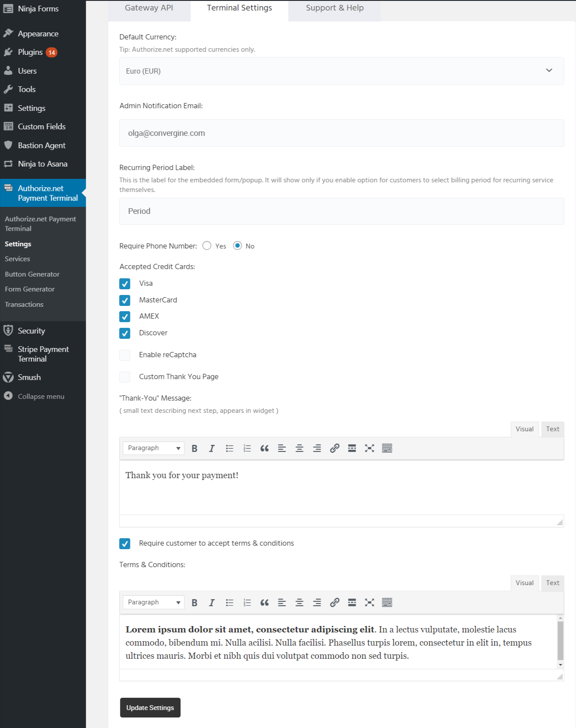Viewport: 576px width, 728px height.
Task: Click align center icon in Terms editor
Action: click(299, 603)
